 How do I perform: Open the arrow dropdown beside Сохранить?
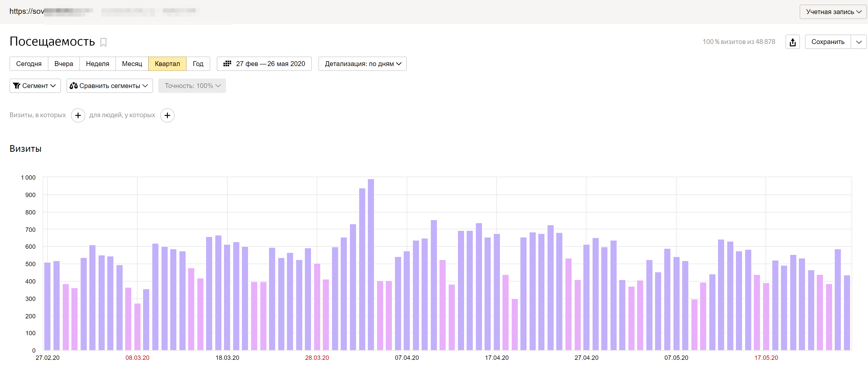point(859,42)
